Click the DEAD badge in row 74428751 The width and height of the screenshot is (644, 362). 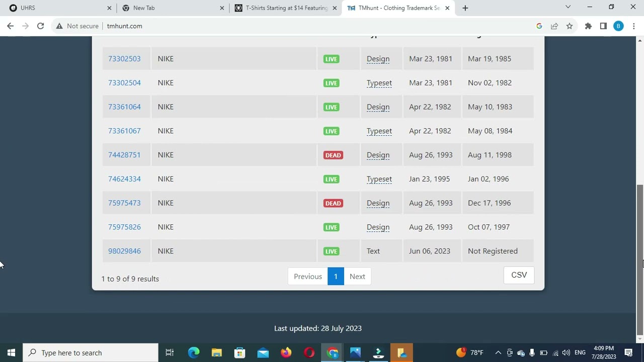333,155
